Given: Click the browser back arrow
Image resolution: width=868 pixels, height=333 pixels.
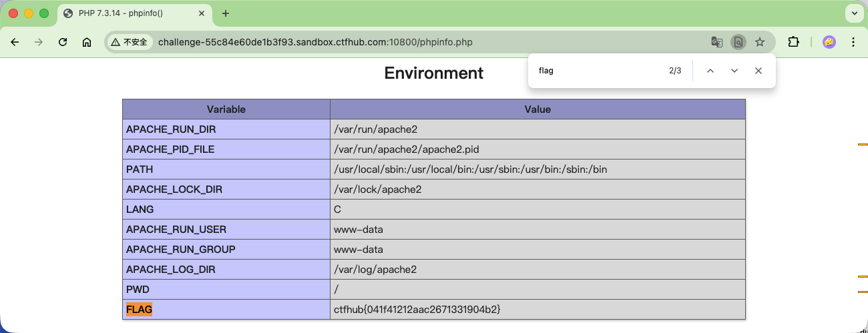Looking at the screenshot, I should point(15,42).
